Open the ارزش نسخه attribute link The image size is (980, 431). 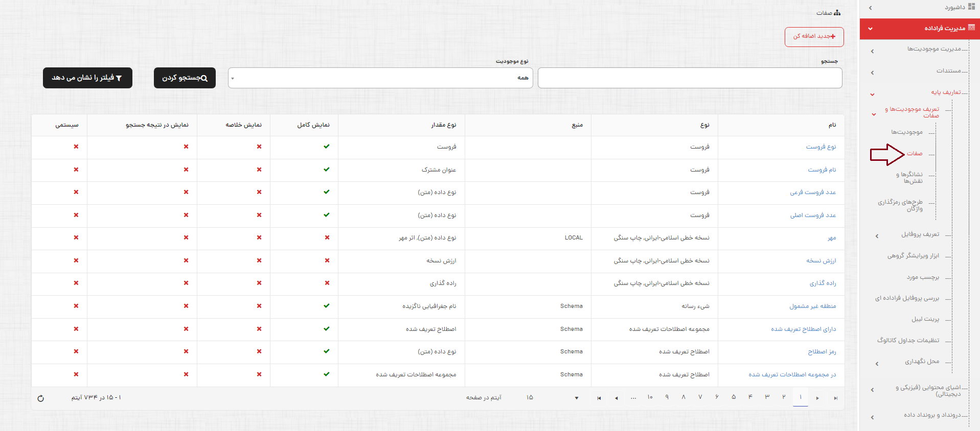[x=821, y=260]
